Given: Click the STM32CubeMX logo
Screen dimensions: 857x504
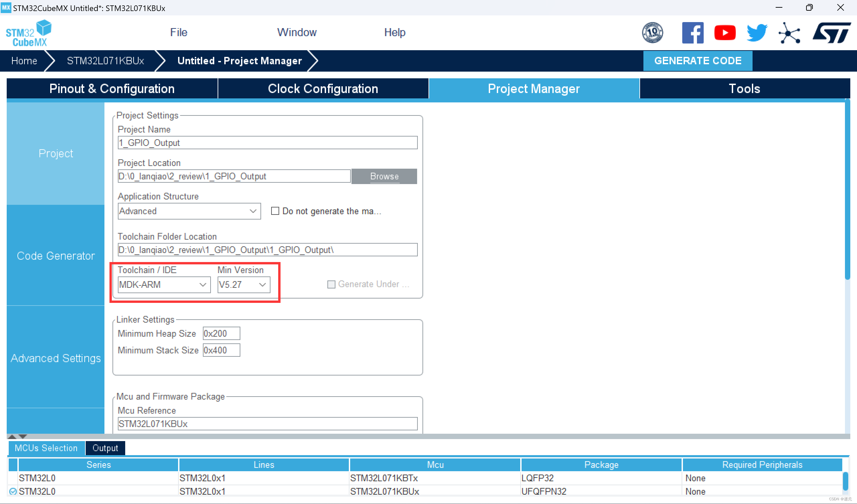Looking at the screenshot, I should 28,33.
